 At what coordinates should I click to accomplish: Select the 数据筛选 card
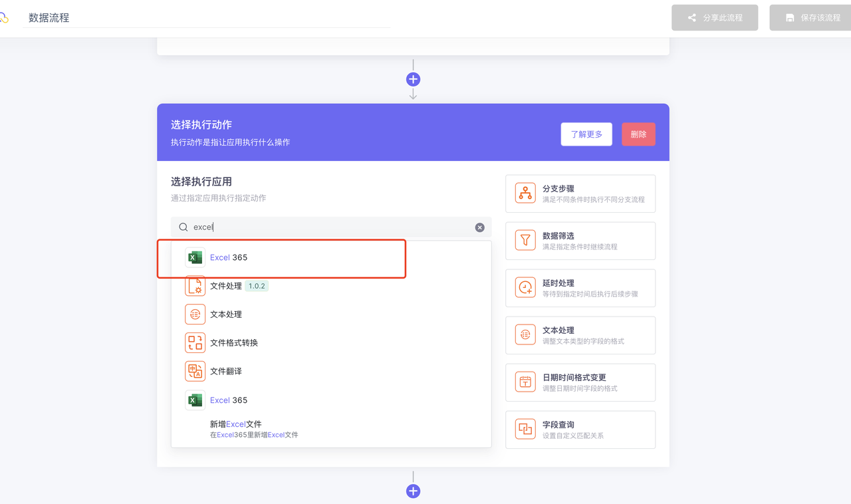click(580, 241)
